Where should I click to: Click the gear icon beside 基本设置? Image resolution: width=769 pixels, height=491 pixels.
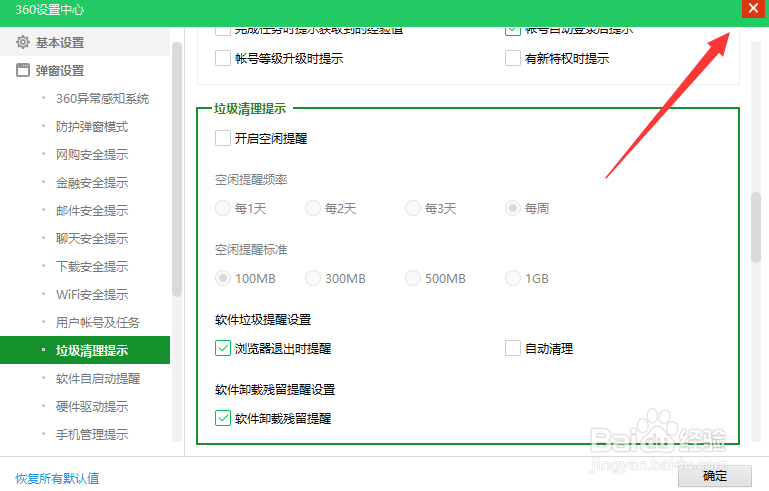pos(23,42)
